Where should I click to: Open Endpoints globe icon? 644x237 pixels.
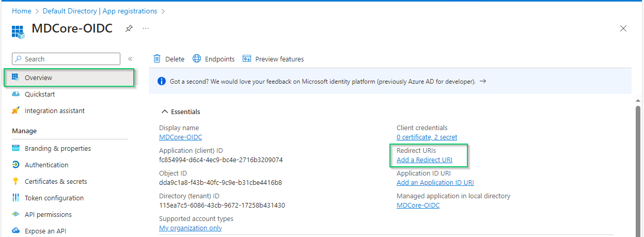click(197, 59)
